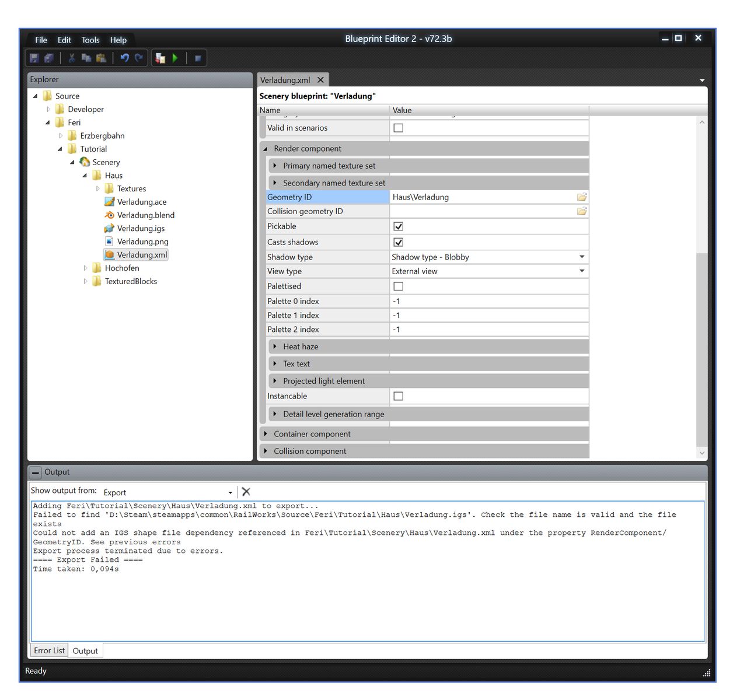Uncheck the Pickable checkbox
Viewport: 740px width, 700px height.
[x=398, y=226]
